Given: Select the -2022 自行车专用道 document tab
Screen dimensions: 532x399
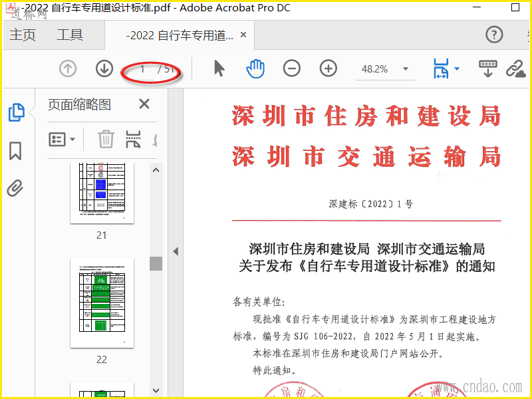Looking at the screenshot, I should [180, 35].
